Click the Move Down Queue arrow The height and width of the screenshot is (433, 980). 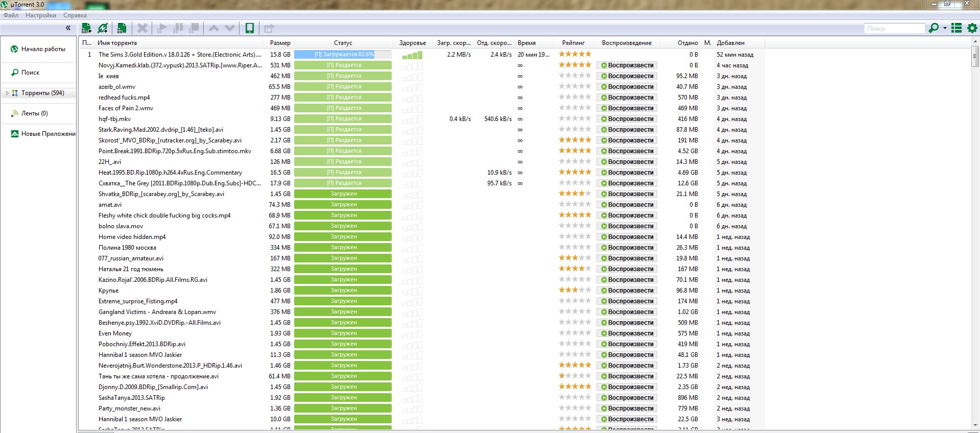230,28
